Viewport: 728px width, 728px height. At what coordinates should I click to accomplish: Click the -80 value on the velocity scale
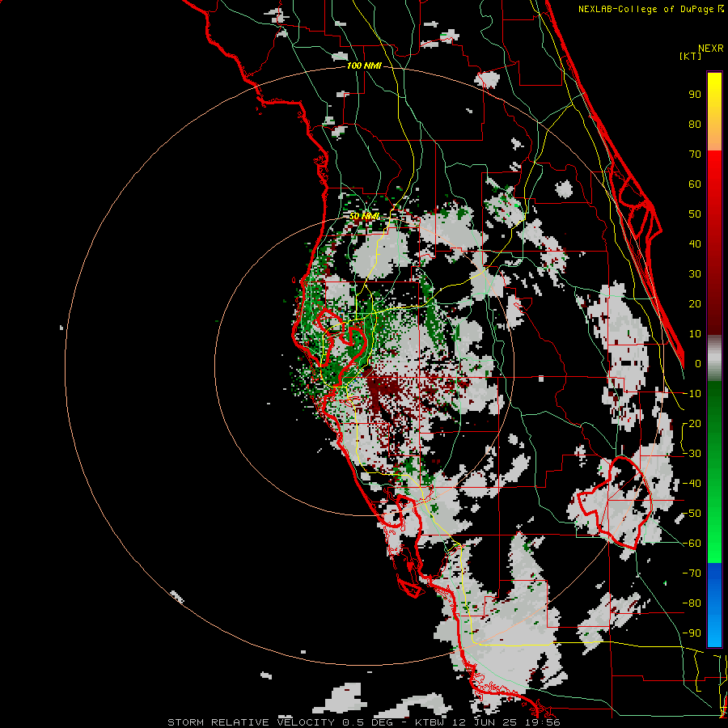pos(692,603)
